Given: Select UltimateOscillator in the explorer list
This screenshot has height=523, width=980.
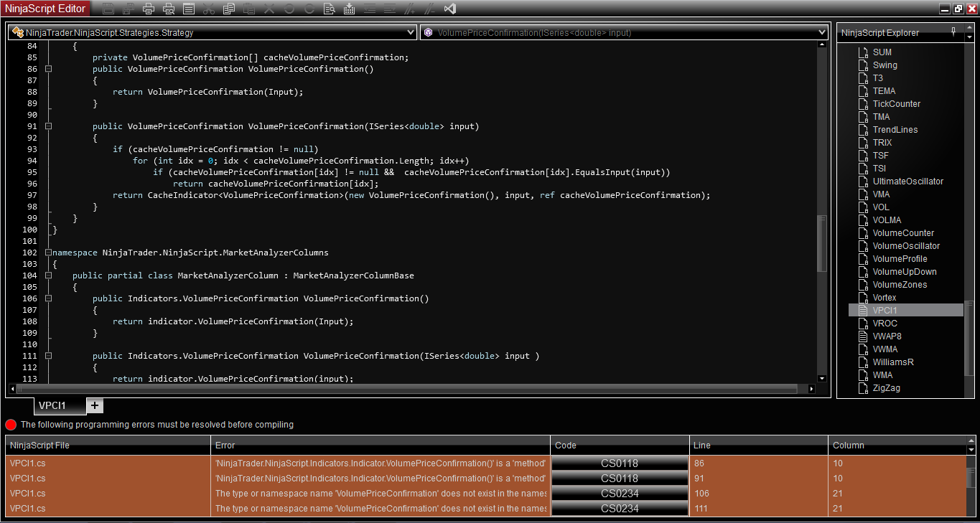Looking at the screenshot, I should (x=908, y=182).
